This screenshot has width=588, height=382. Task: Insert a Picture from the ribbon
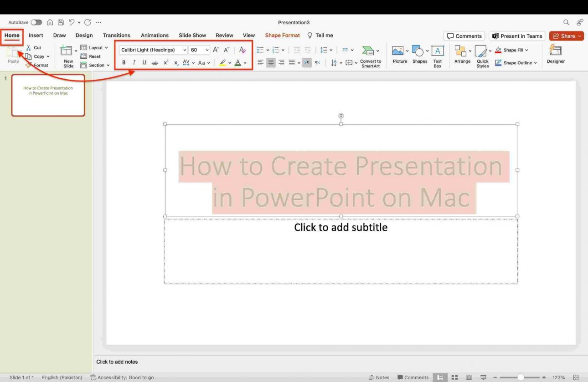pyautogui.click(x=399, y=55)
